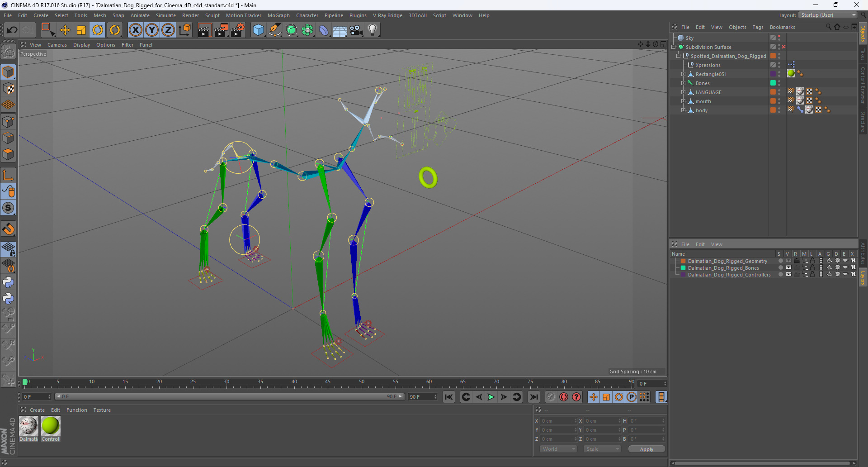Viewport: 868px width, 467px height.
Task: Click the X position input field
Action: (559, 421)
